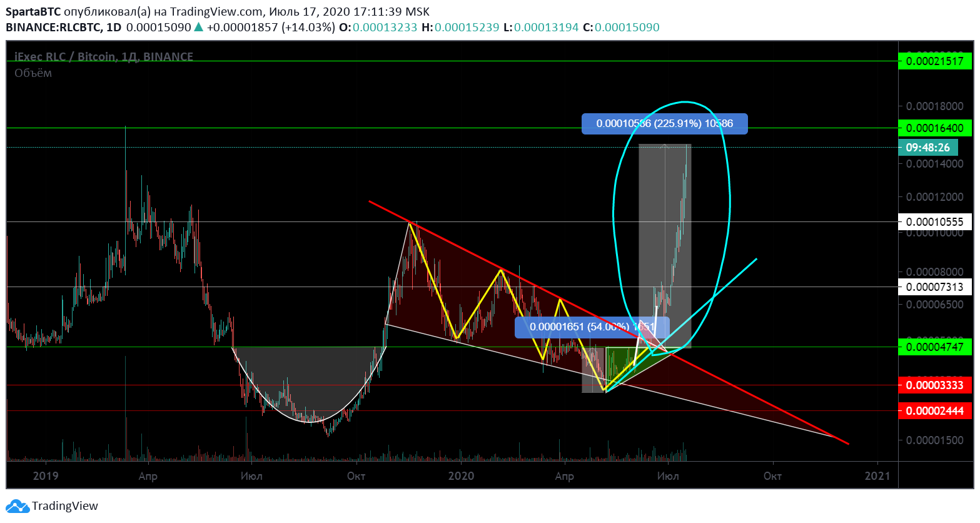Click the 2021 label on the time axis
This screenshot has height=523, width=980.
click(x=877, y=476)
